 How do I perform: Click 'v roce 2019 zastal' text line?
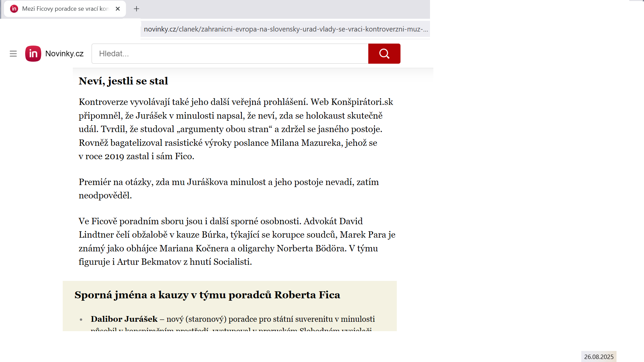114,157
